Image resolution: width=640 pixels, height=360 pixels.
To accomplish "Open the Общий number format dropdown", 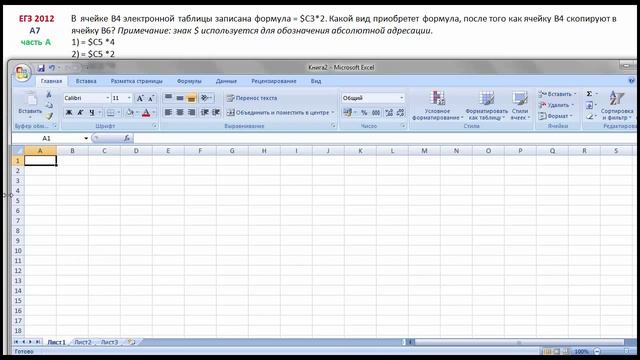I will (x=401, y=98).
